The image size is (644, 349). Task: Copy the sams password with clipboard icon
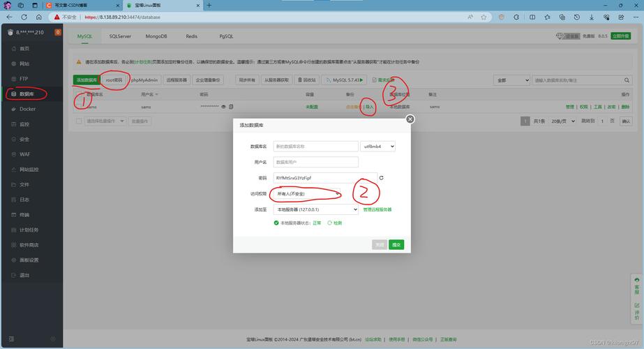(x=231, y=107)
